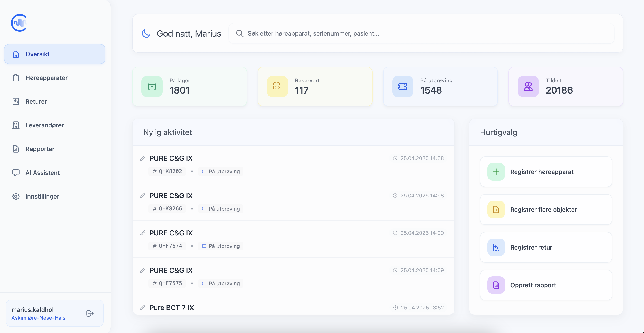The image size is (644, 333).
Task: Click the green plus icon in Hurtigvalg
Action: 496,172
